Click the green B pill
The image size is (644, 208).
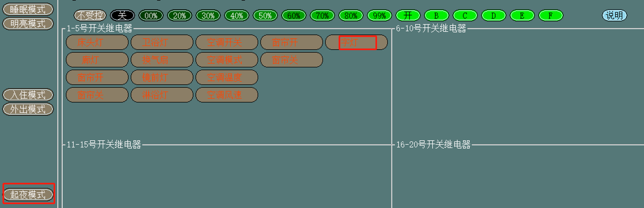coord(437,16)
